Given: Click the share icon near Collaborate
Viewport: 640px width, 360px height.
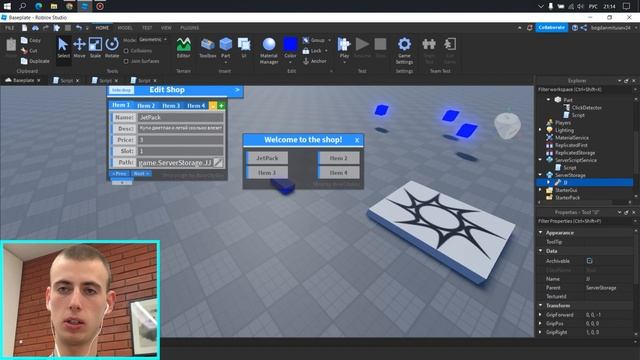Looking at the screenshot, I should 584,28.
